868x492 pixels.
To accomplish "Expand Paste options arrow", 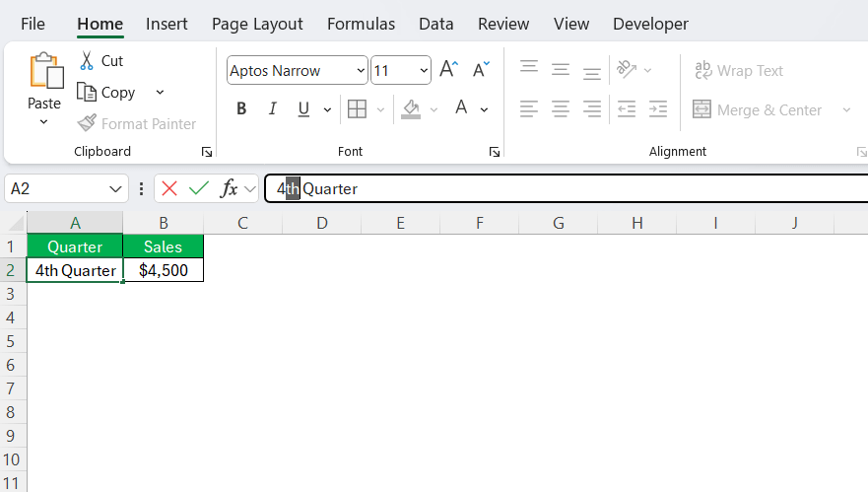I will tap(43, 122).
